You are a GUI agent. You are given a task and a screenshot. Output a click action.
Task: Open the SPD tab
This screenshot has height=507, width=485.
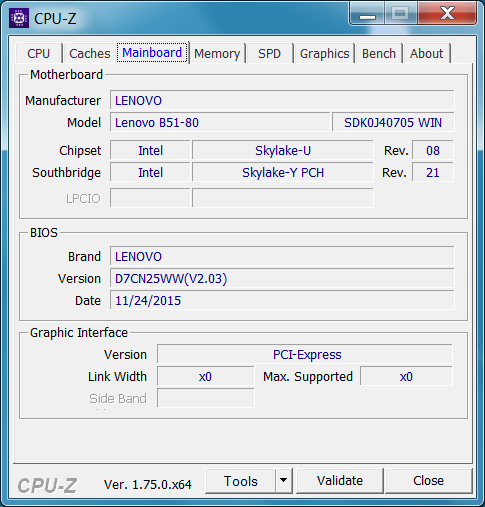(x=269, y=53)
